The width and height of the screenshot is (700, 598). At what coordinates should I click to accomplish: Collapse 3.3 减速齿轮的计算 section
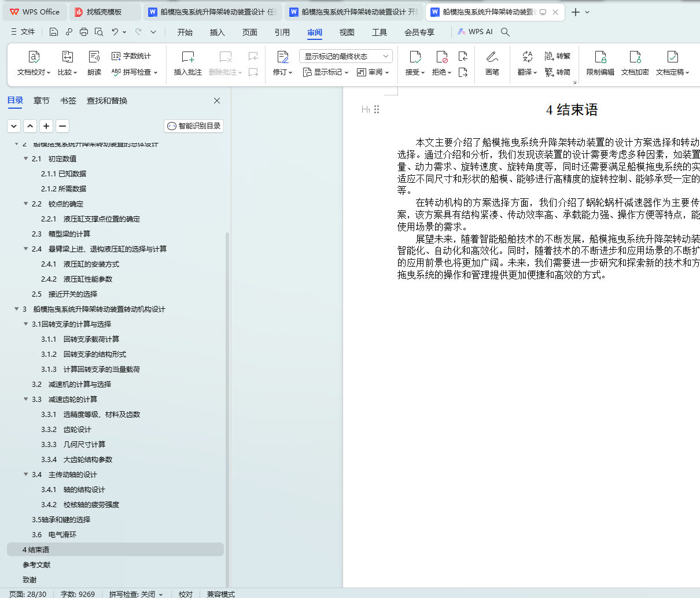(x=26, y=399)
